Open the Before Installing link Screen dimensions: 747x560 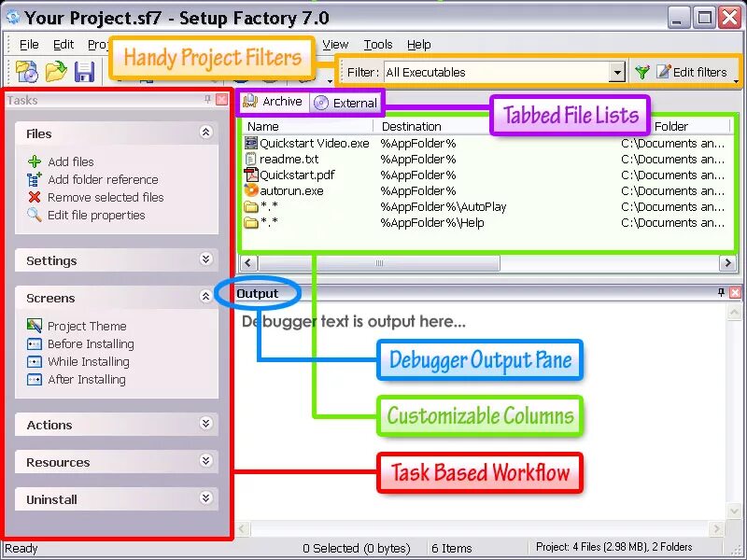91,343
